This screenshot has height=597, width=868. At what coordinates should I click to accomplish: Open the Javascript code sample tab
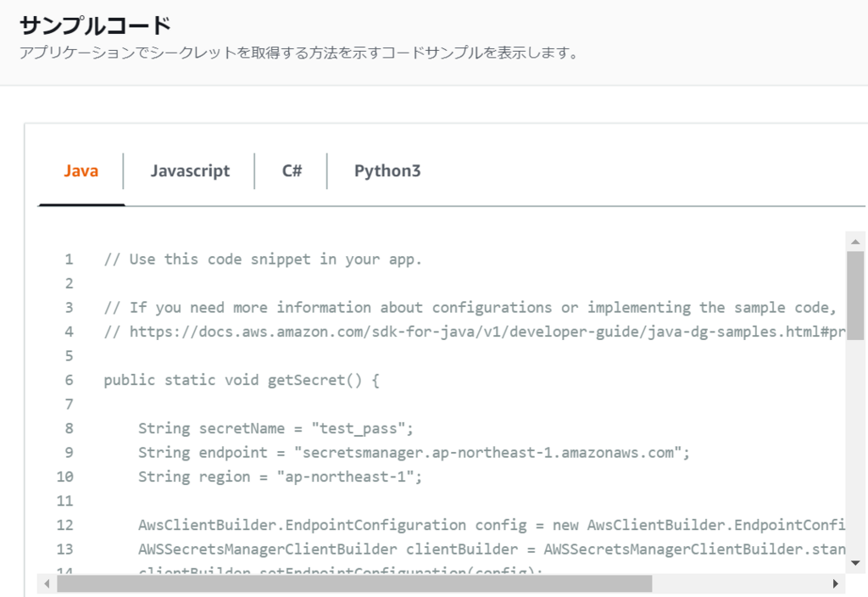coord(190,170)
